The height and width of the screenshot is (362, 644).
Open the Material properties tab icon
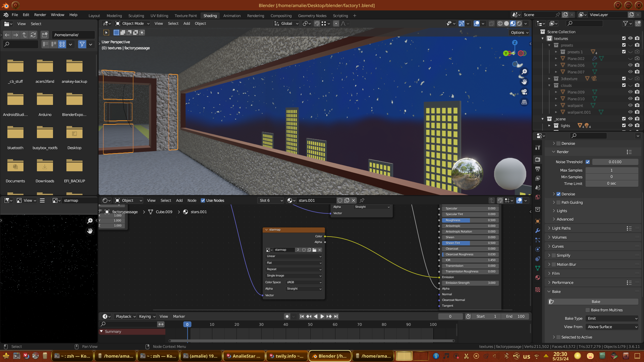(538, 278)
